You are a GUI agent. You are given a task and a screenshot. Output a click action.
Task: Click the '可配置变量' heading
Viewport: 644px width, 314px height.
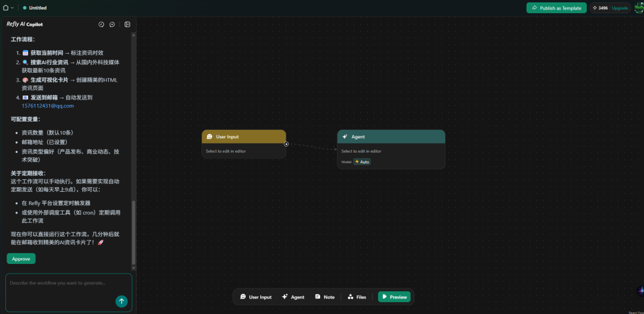(x=26, y=119)
